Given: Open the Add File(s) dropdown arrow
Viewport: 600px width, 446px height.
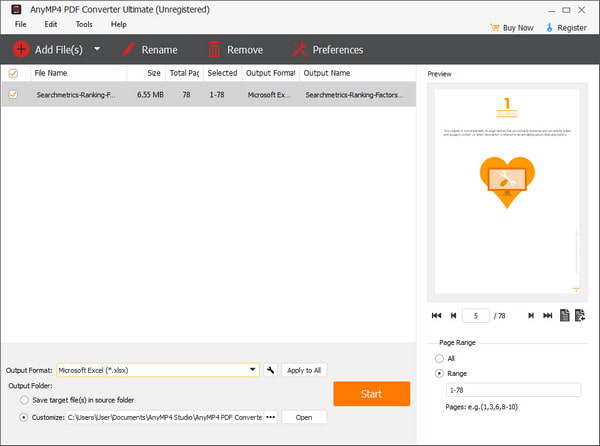Looking at the screenshot, I should [97, 49].
